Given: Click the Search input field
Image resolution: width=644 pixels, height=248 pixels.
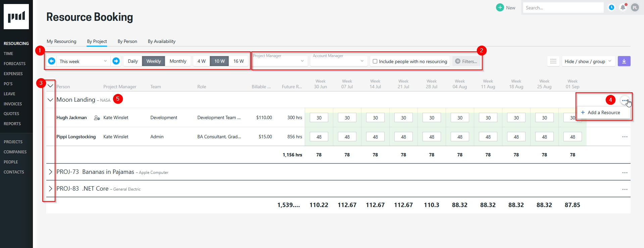Looking at the screenshot, I should (x=563, y=8).
